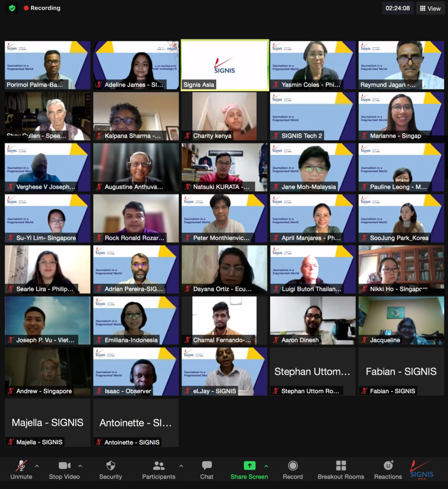Click the 02:24:08 meeting timer
Image resolution: width=448 pixels, height=489 pixels.
pos(397,8)
